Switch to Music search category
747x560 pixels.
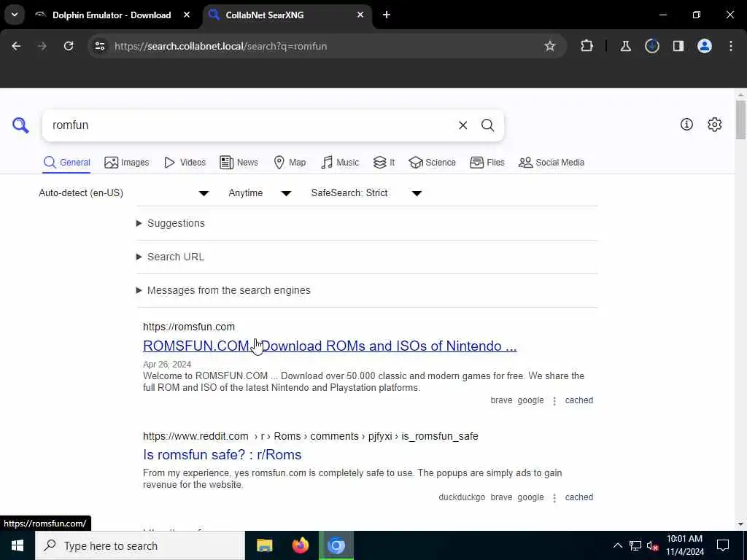coord(340,163)
